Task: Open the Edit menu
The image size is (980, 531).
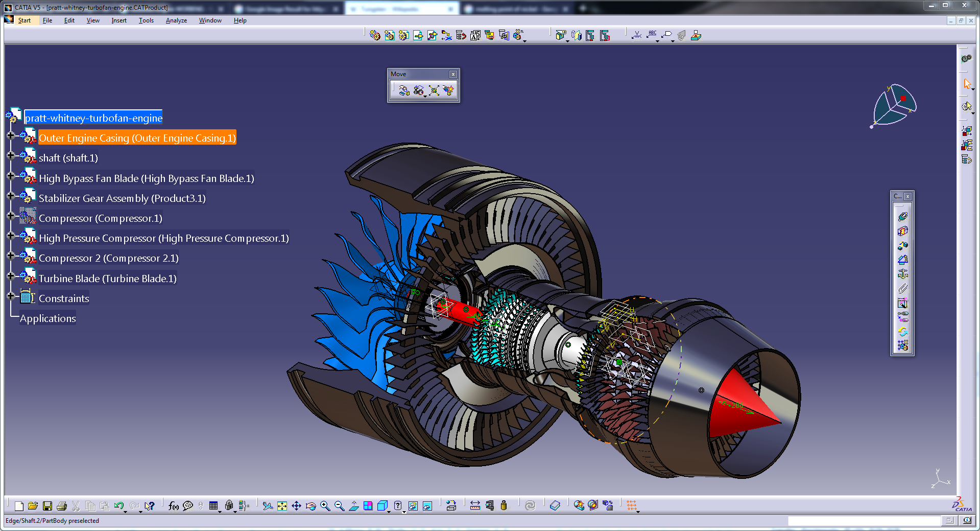Action: pyautogui.click(x=69, y=20)
